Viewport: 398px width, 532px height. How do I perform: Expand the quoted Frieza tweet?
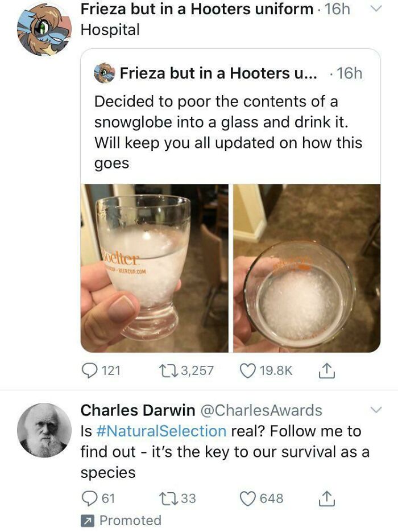[x=227, y=131]
